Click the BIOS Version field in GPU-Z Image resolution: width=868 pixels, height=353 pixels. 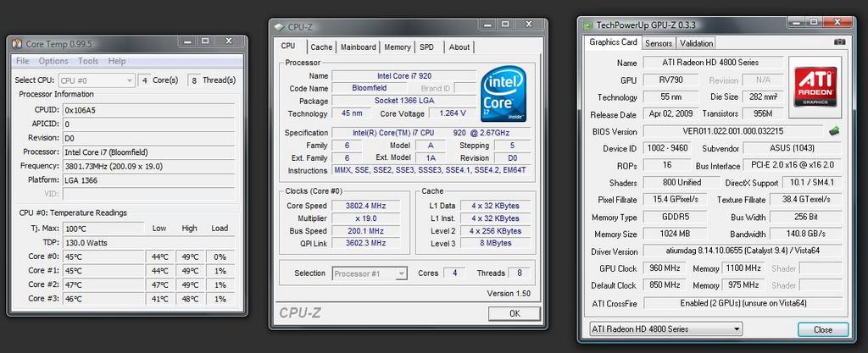733,131
